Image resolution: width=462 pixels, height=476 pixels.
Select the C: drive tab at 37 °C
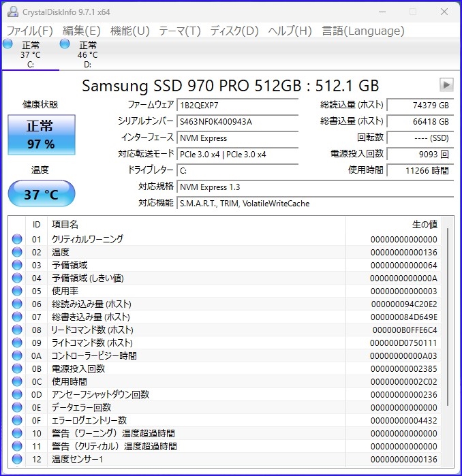(x=31, y=54)
